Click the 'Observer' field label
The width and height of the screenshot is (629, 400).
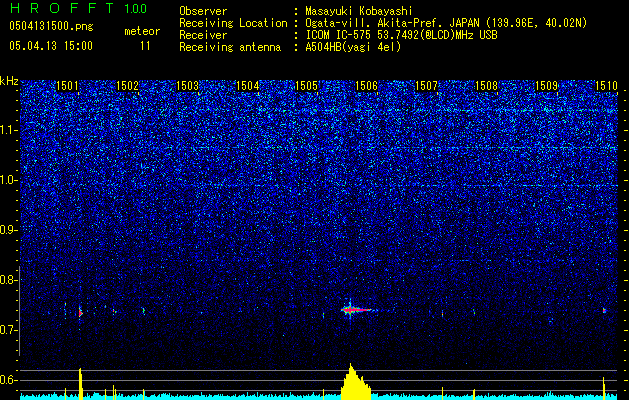[x=203, y=11]
